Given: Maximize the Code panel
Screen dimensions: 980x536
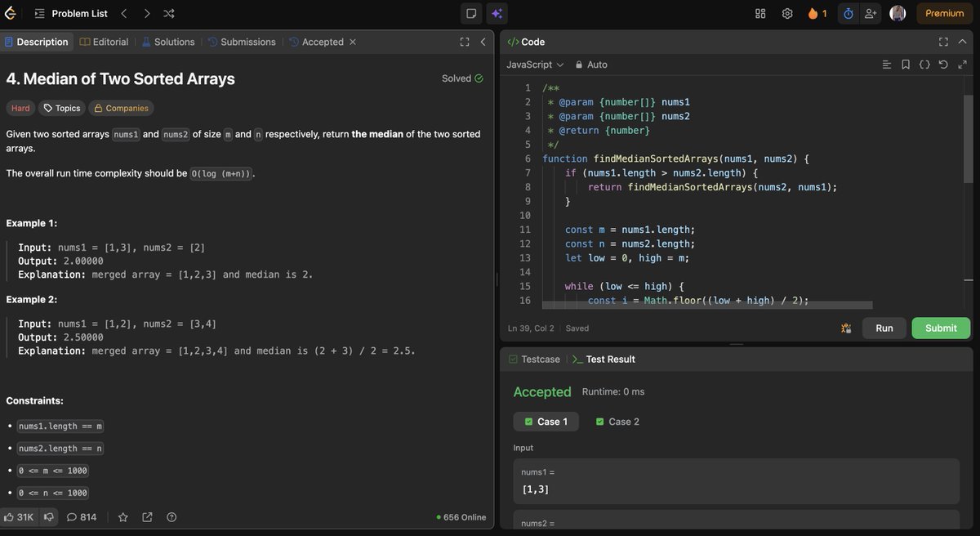Looking at the screenshot, I should tap(943, 42).
